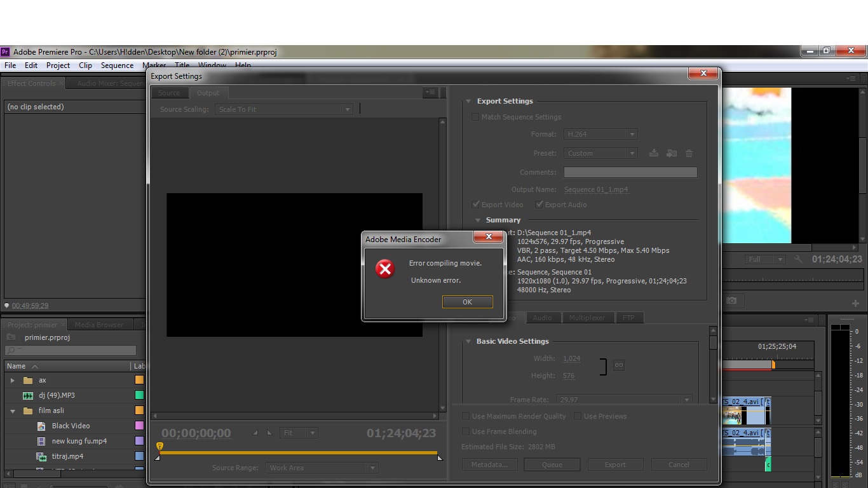868x488 pixels.
Task: Switch to the Audio tab in Export Settings
Action: click(542, 318)
